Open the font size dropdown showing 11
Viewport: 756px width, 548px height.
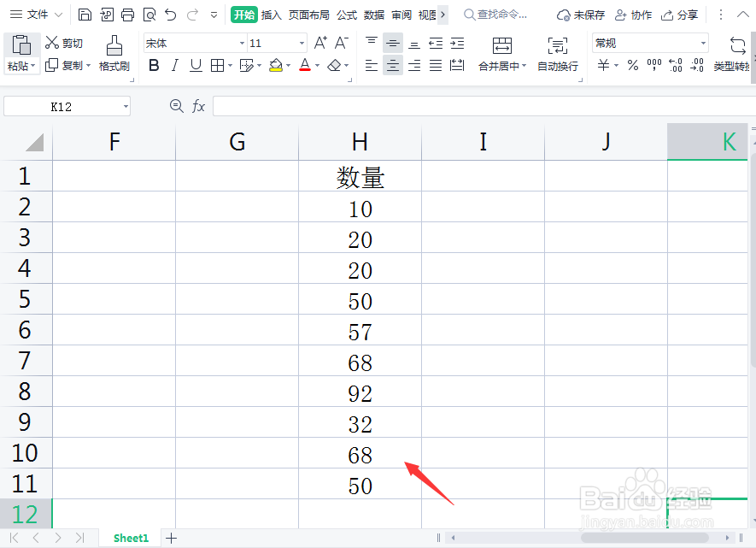(x=302, y=44)
